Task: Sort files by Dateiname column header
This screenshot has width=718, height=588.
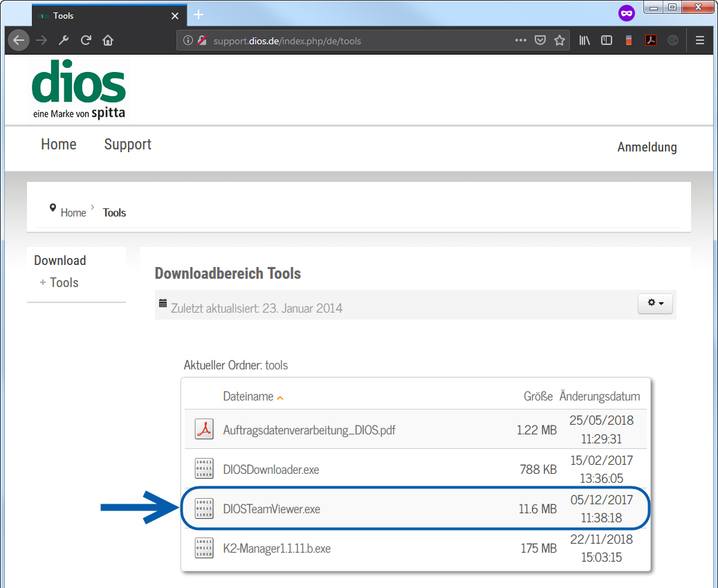Action: pos(248,396)
